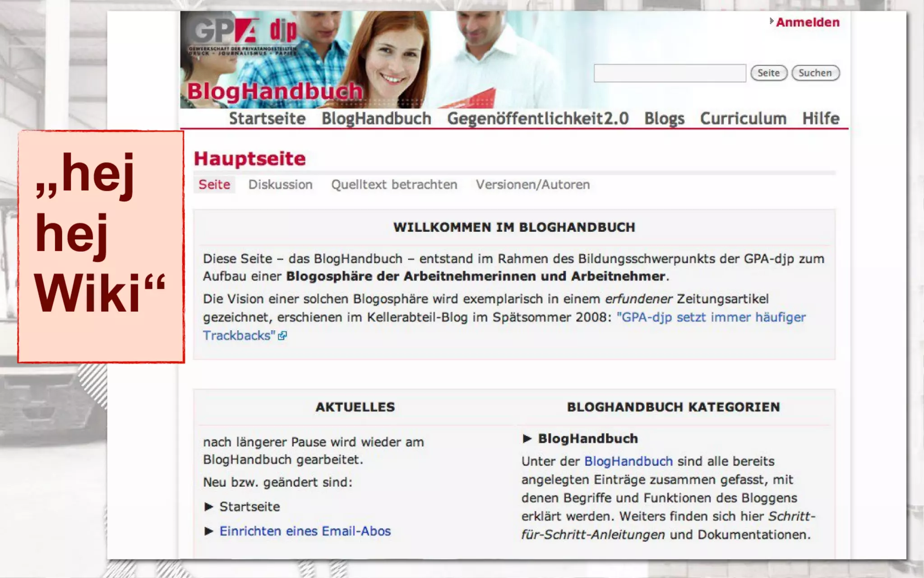Click the WILLKOMMEN IM BLOGHANDBUCH heading
Screen dimensions: 924x578
pos(514,227)
